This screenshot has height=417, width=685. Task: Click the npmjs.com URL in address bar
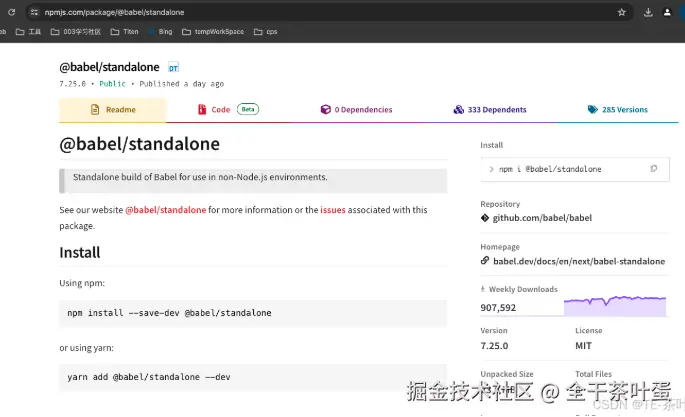coord(114,12)
